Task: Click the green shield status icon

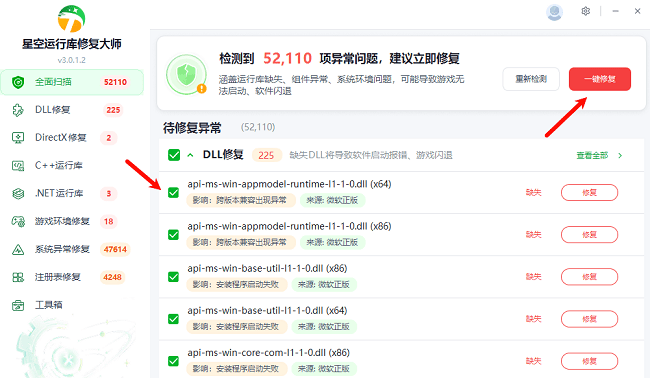Action: 186,75
